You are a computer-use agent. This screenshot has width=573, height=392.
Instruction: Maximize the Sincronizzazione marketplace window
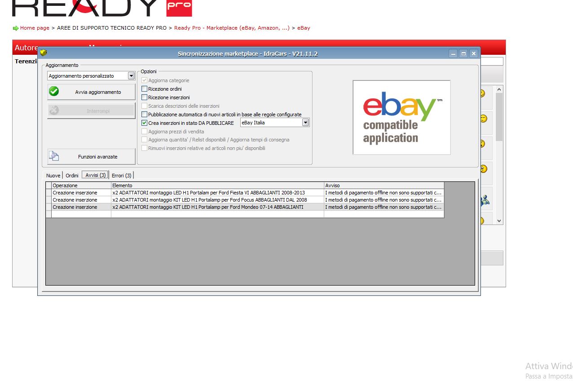tap(464, 53)
